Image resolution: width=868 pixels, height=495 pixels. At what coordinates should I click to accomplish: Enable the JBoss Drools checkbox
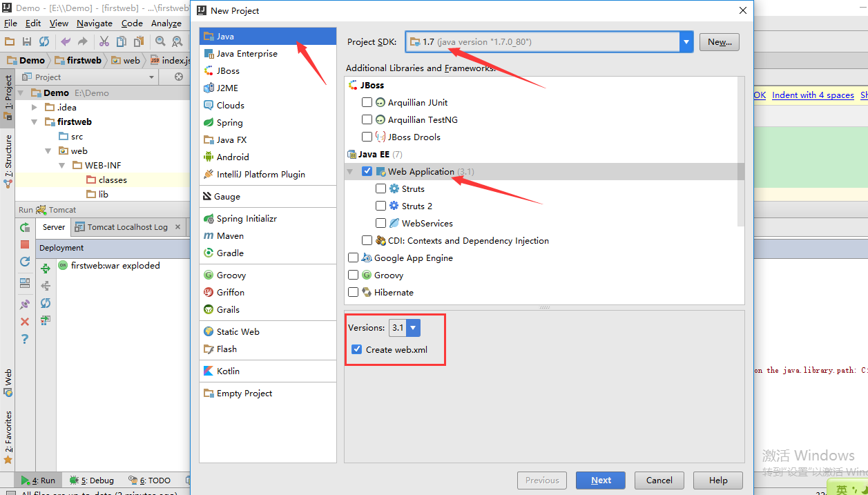tap(367, 137)
